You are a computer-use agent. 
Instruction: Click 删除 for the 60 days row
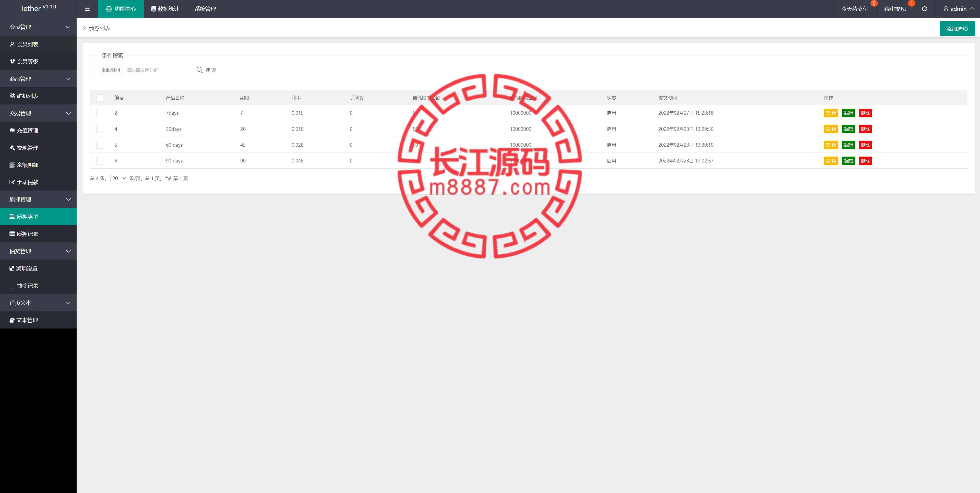866,145
